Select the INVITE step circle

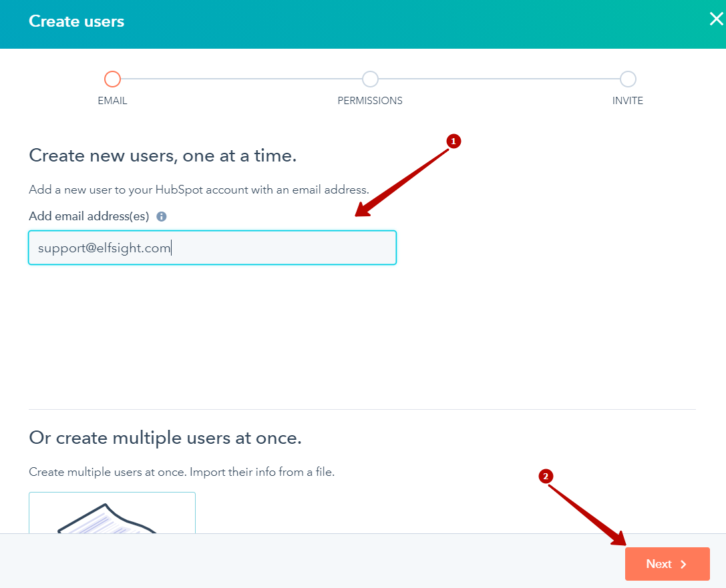click(628, 79)
